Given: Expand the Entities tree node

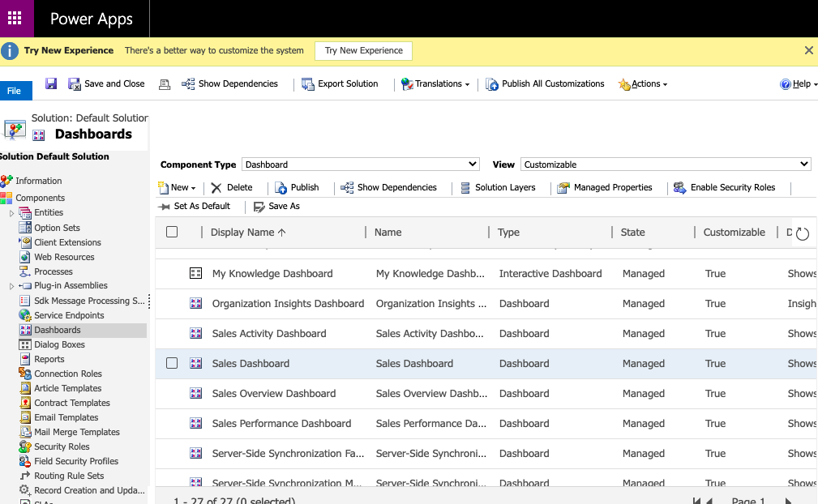Looking at the screenshot, I should coord(11,213).
